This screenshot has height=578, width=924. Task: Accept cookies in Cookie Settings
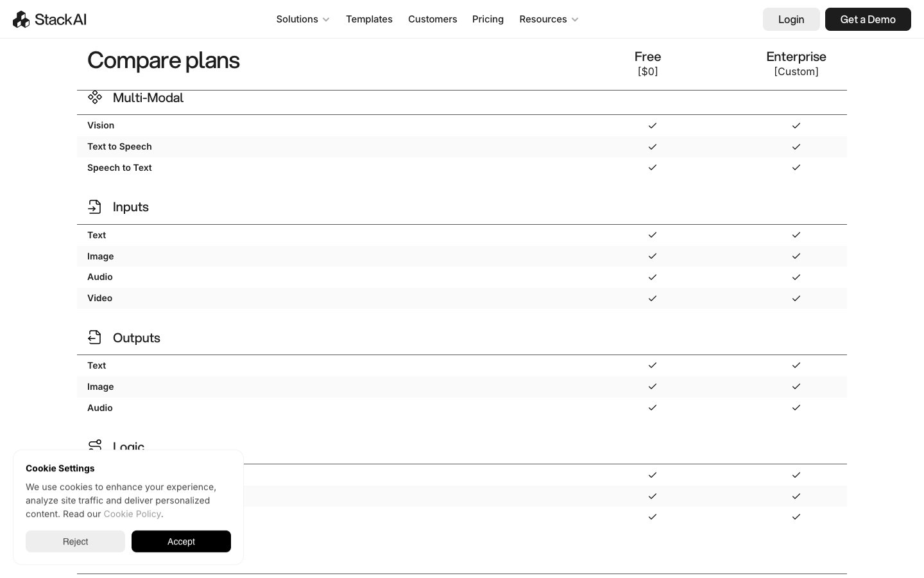(181, 541)
